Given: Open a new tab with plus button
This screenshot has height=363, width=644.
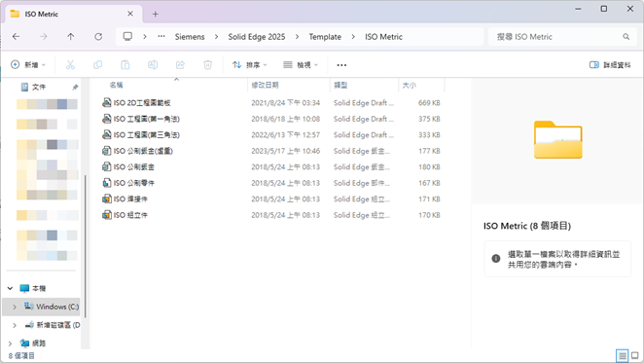Looking at the screenshot, I should pyautogui.click(x=156, y=14).
